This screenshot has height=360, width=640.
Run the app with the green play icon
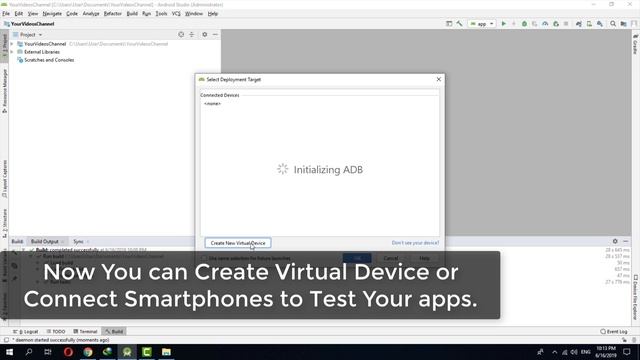[504, 24]
